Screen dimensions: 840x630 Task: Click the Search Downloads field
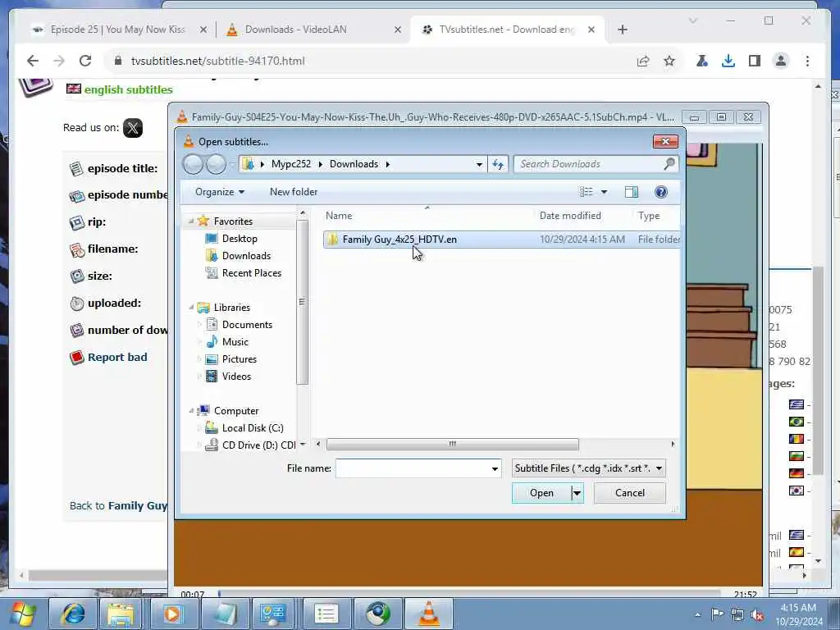[596, 164]
